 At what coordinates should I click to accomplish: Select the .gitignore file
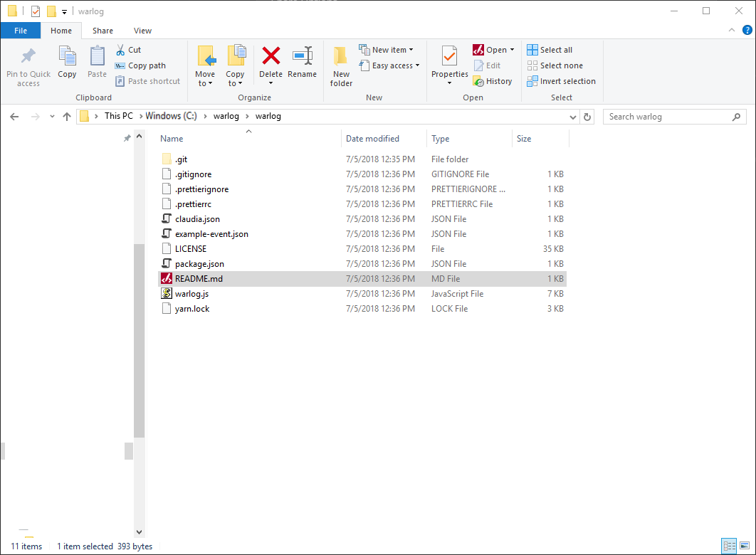[362, 174]
